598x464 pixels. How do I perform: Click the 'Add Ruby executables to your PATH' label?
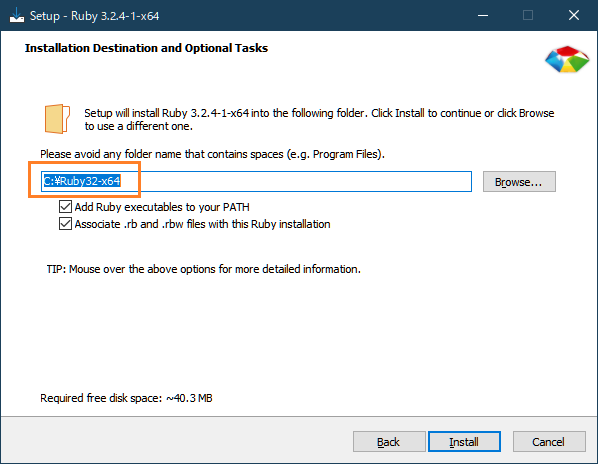click(162, 207)
